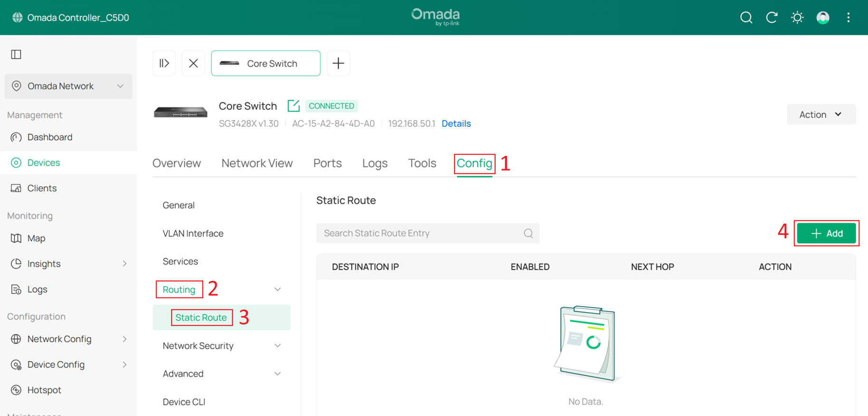Click the Clients icon
868x416 pixels.
(16, 188)
